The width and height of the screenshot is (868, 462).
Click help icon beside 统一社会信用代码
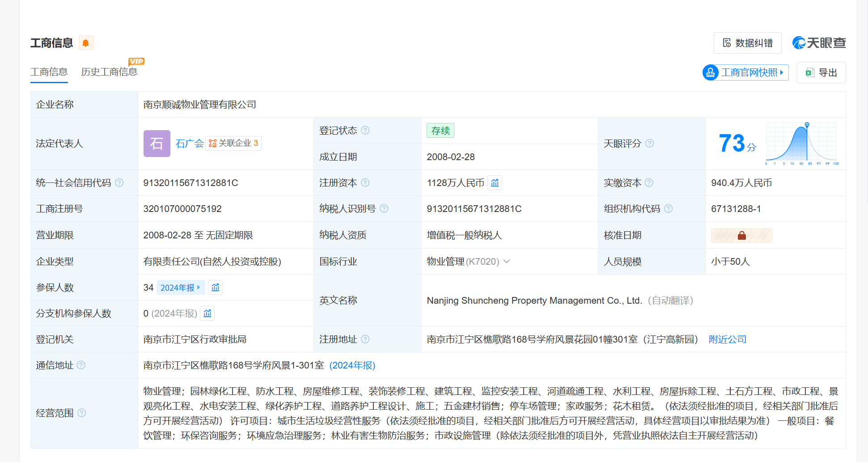coord(119,183)
